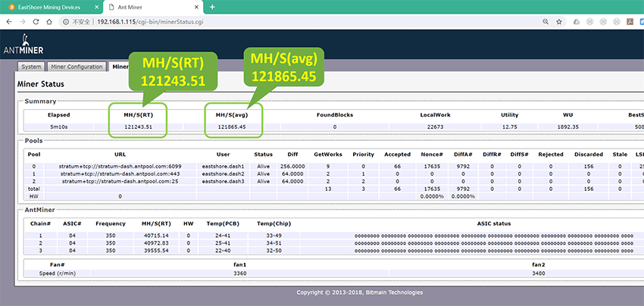Bookmark this page with the star
644x306 pixels.
[558, 22]
